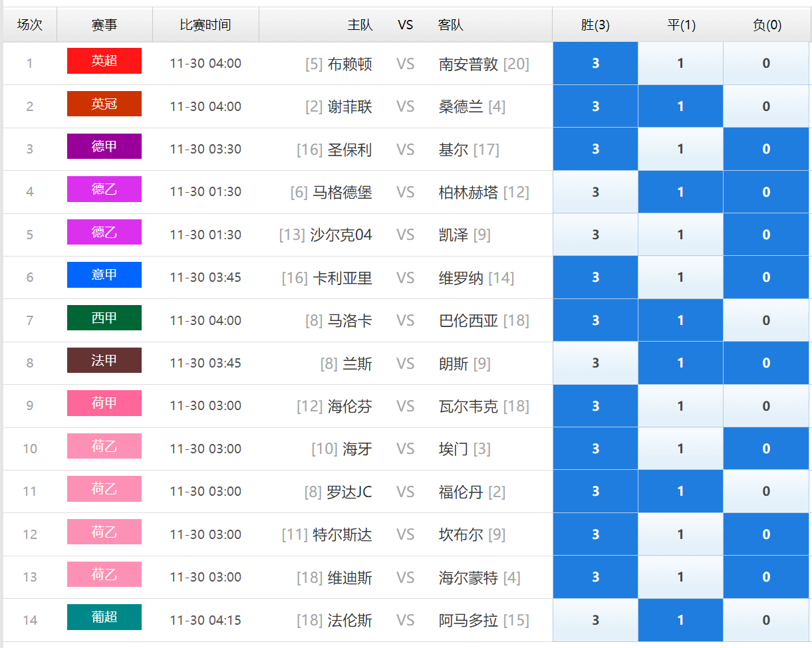Open away team 南安普敦
The image size is (812, 648).
click(x=468, y=64)
